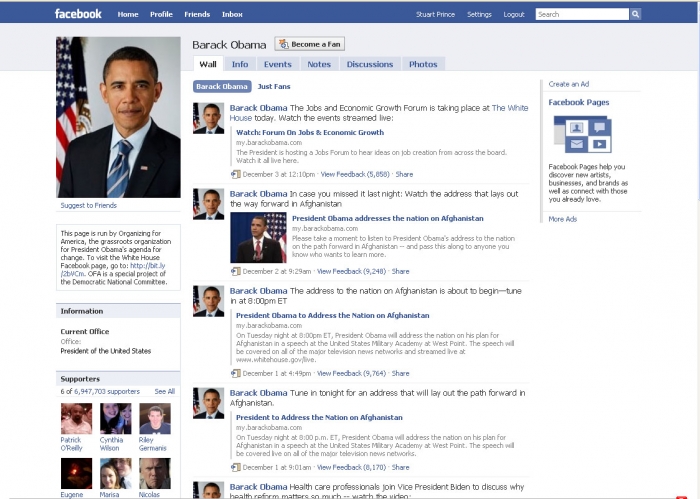The height and width of the screenshot is (499, 700).
Task: Click Create an Ad link
Action: (569, 84)
